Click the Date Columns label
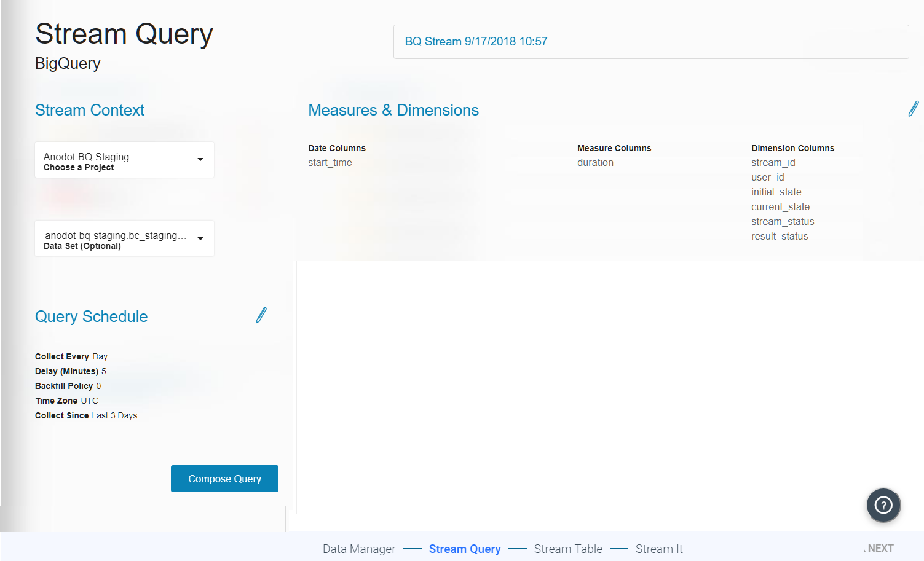The width and height of the screenshot is (924, 561). [x=337, y=148]
